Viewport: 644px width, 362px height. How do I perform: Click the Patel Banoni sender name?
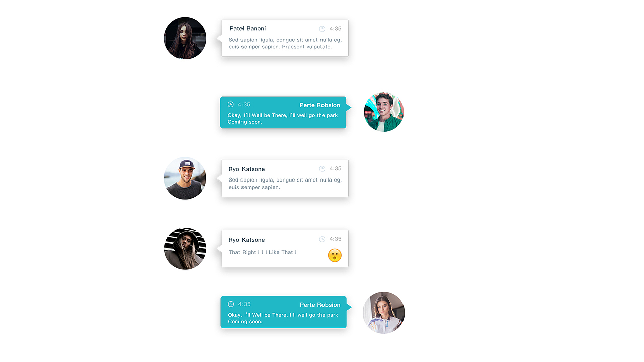pos(248,29)
